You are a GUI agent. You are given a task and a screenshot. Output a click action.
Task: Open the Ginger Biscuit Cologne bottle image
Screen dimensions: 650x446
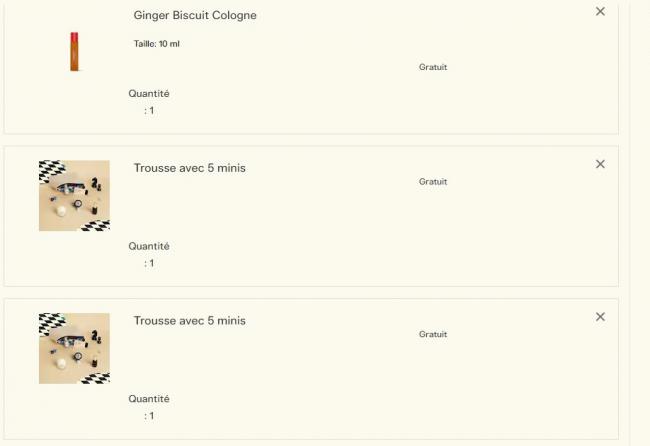point(74,51)
